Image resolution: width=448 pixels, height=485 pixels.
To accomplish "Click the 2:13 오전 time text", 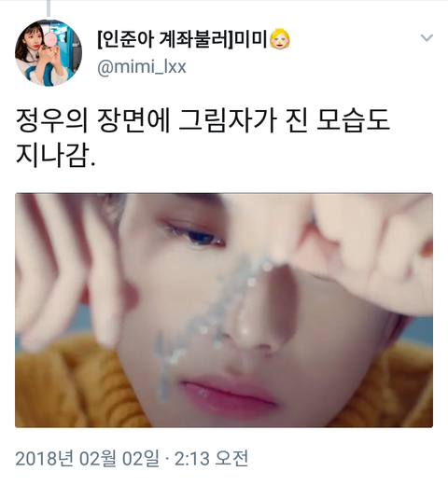I will pyautogui.click(x=211, y=459).
